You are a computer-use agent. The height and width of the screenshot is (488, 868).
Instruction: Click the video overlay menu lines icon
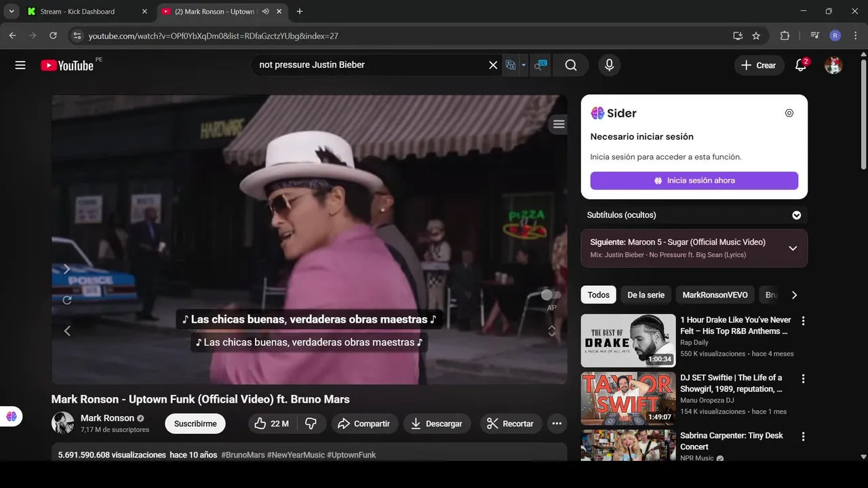pyautogui.click(x=559, y=124)
